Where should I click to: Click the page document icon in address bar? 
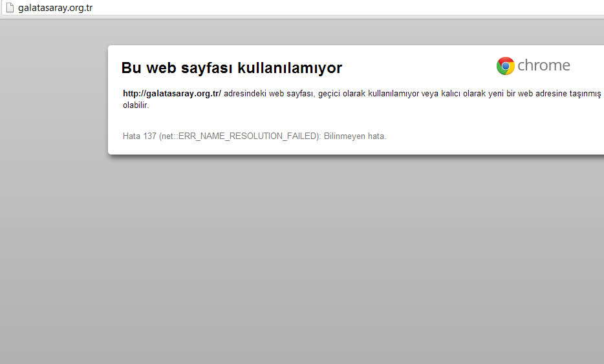9,8
